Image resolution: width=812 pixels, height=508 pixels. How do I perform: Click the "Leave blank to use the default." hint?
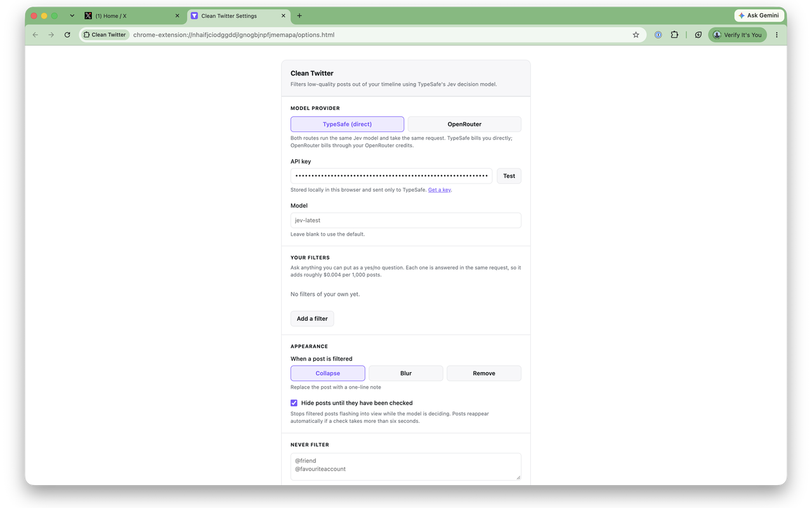pyautogui.click(x=328, y=234)
